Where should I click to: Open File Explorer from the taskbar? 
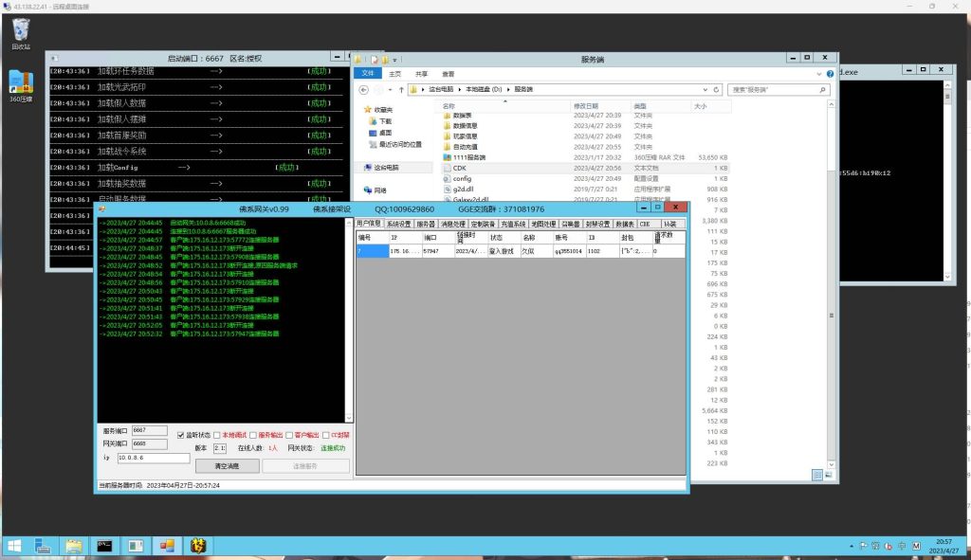(x=73, y=545)
